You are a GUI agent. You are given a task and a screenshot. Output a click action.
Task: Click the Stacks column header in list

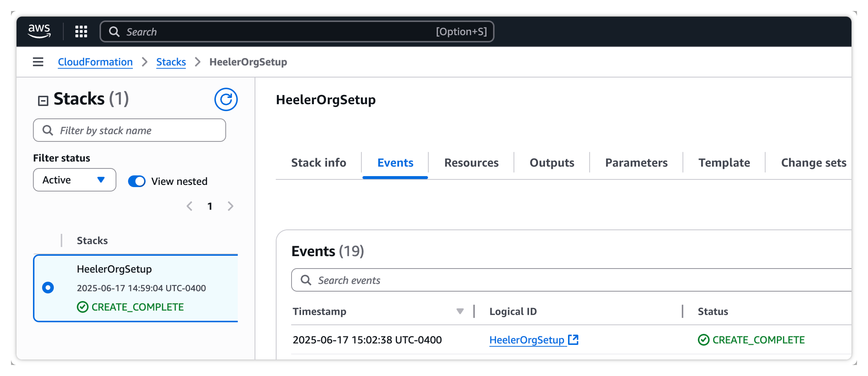pyautogui.click(x=92, y=241)
